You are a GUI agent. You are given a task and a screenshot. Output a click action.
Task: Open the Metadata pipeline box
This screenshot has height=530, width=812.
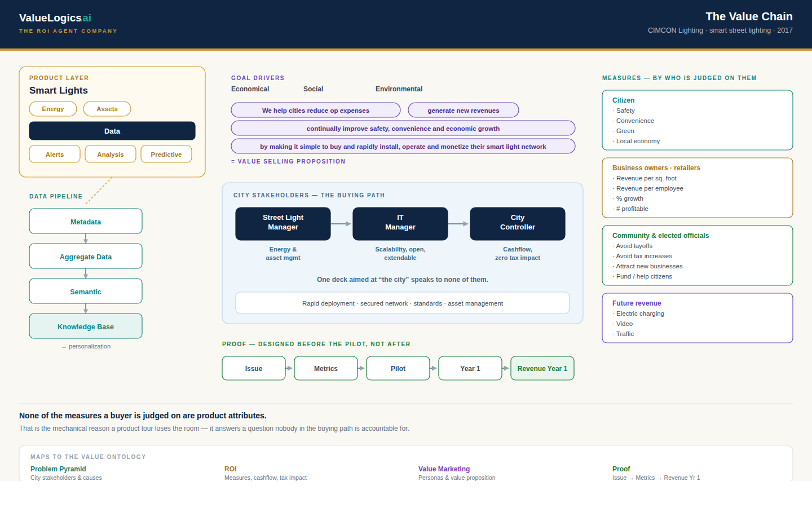click(x=86, y=221)
